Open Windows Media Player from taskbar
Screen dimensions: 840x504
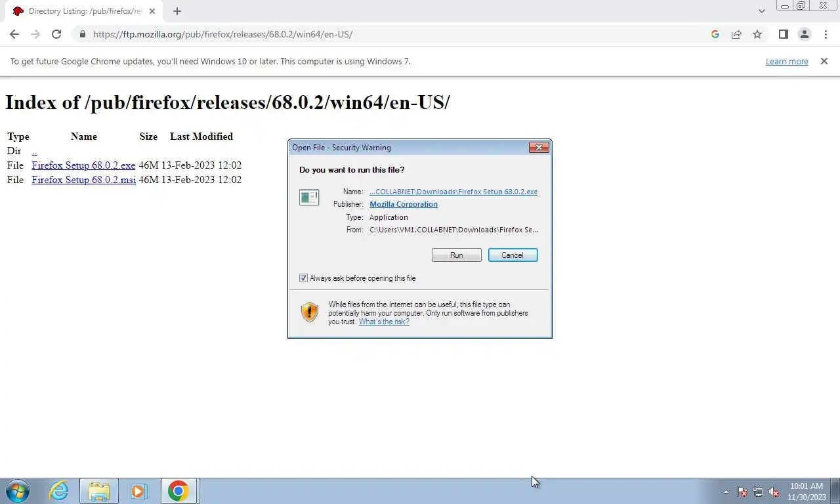tap(138, 491)
